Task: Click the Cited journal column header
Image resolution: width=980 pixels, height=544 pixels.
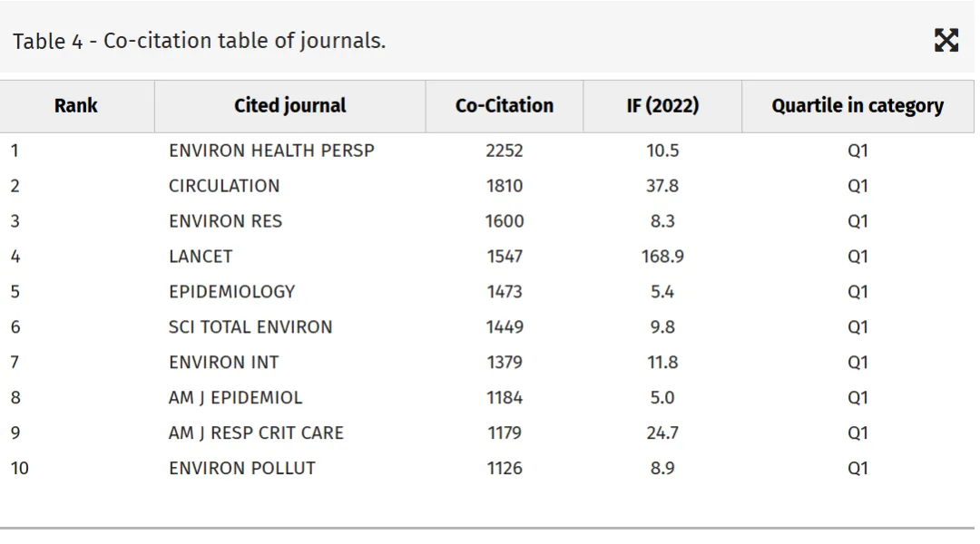Action: pos(289,106)
